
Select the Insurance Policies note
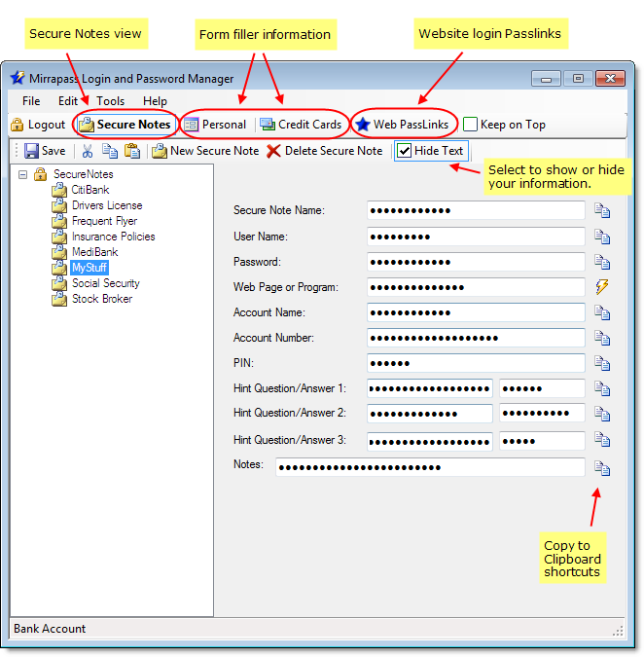pyautogui.click(x=114, y=237)
